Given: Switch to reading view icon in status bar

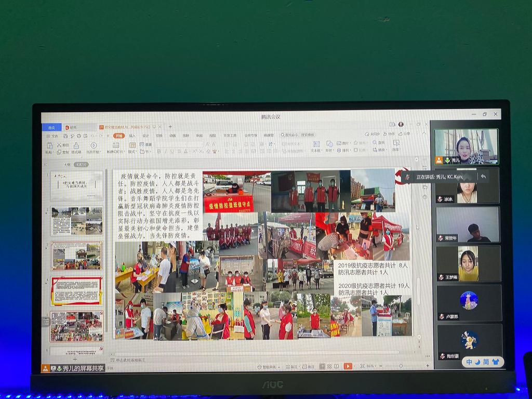Looking at the screenshot, I should point(337,366).
